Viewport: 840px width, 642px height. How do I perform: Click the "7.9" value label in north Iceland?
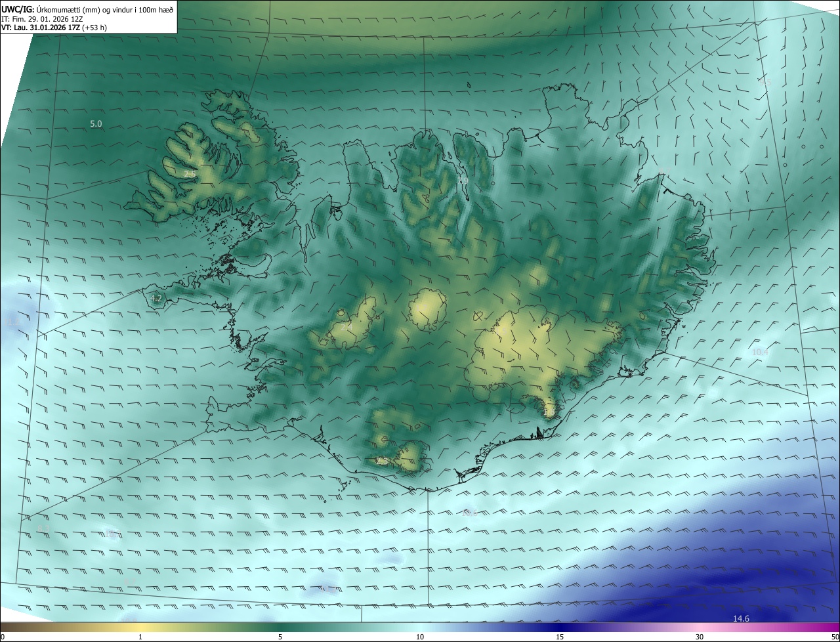pyautogui.click(x=463, y=181)
